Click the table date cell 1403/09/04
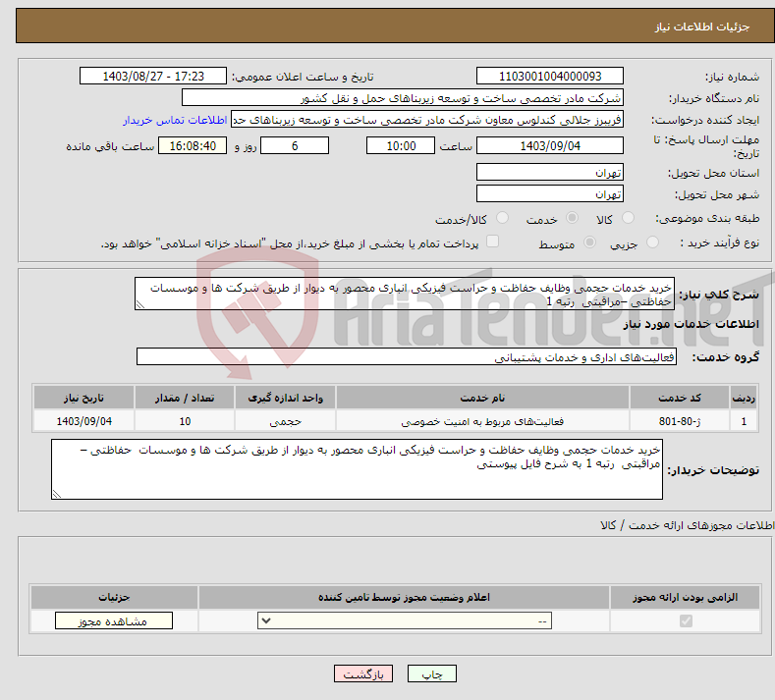Image resolution: width=775 pixels, height=700 pixels. (x=84, y=421)
